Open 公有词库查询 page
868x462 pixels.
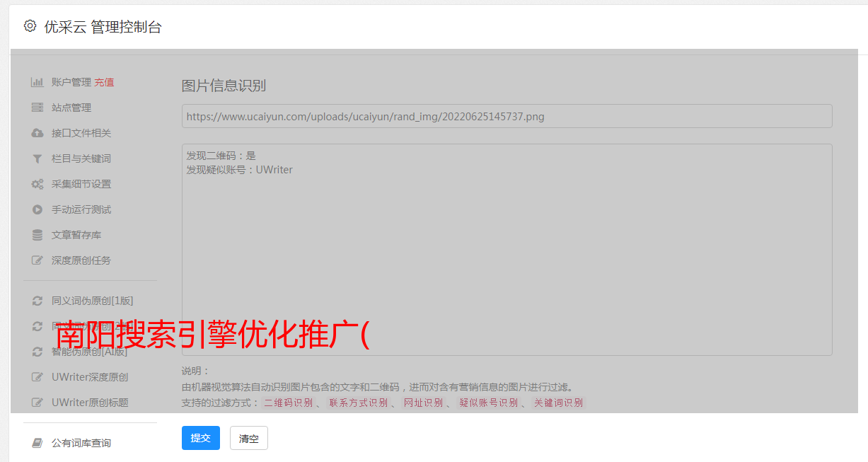pos(81,443)
